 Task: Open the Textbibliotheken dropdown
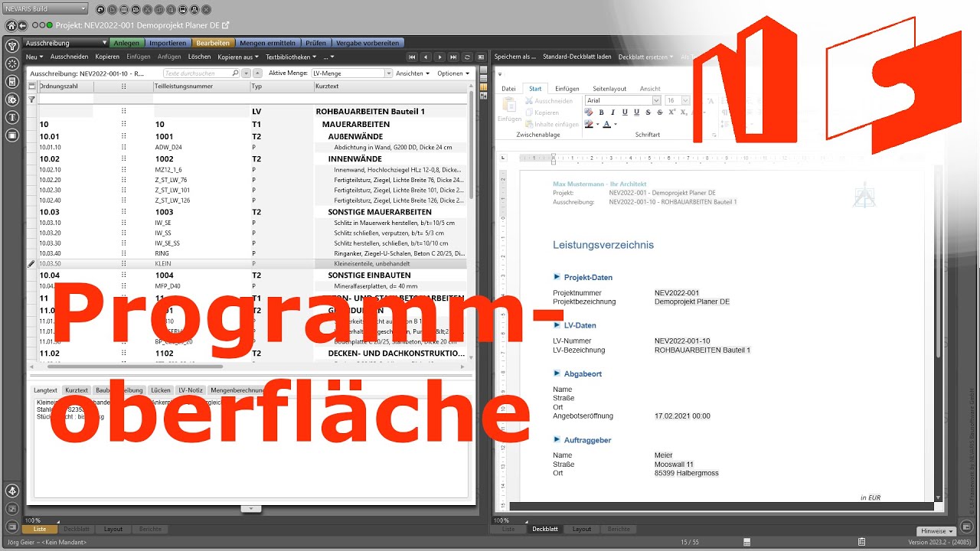click(290, 57)
